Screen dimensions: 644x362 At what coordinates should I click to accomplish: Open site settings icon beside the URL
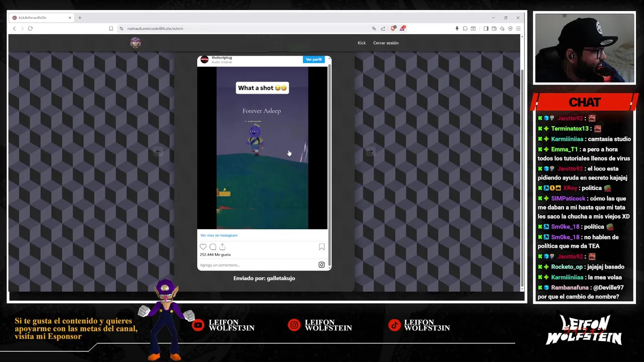[121, 28]
